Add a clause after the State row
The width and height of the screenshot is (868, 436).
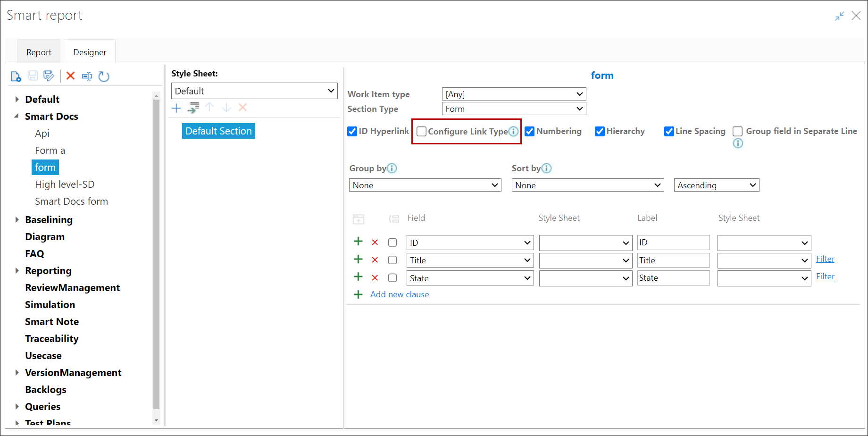(359, 277)
